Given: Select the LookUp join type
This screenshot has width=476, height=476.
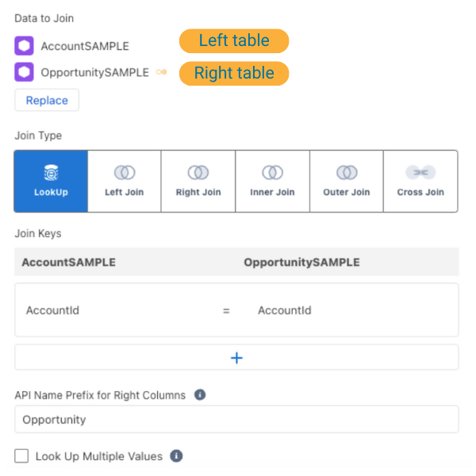Looking at the screenshot, I should pyautogui.click(x=51, y=181).
